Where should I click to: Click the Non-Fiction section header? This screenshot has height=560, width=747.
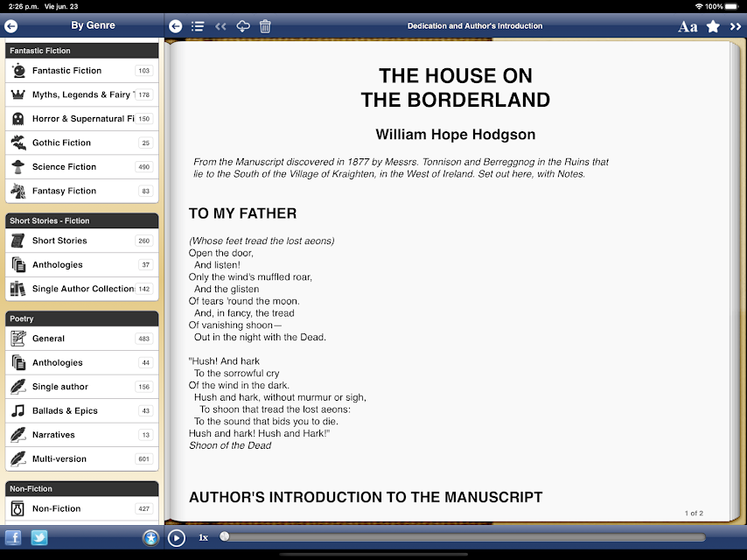(x=82, y=489)
